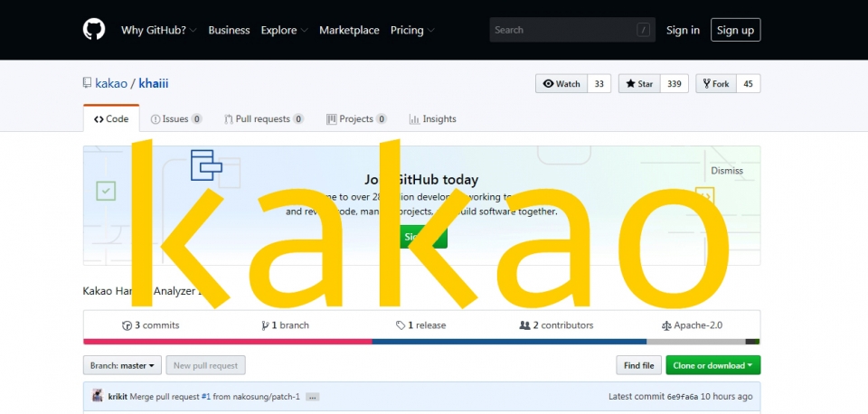This screenshot has height=414, width=868.
Task: Switch to the Insights tab
Action: point(433,118)
